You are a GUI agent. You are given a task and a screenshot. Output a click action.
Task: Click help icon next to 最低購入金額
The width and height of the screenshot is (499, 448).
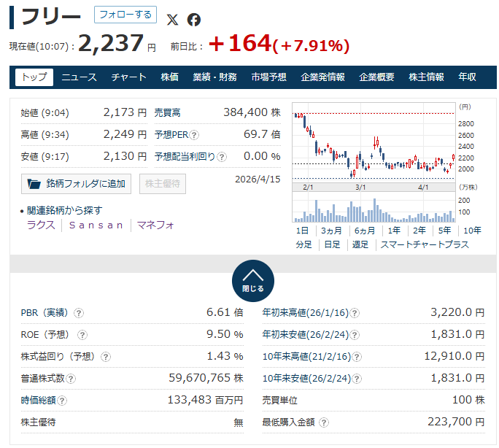tap(324, 422)
